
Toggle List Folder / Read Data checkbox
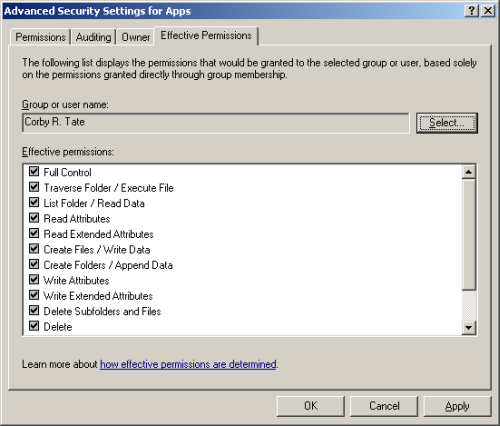(34, 202)
